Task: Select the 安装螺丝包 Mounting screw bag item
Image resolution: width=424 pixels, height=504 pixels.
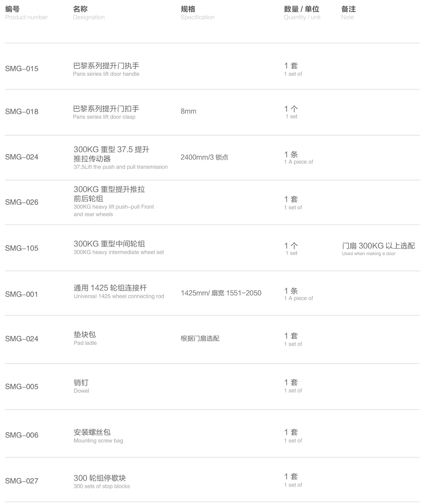Action: [98, 436]
